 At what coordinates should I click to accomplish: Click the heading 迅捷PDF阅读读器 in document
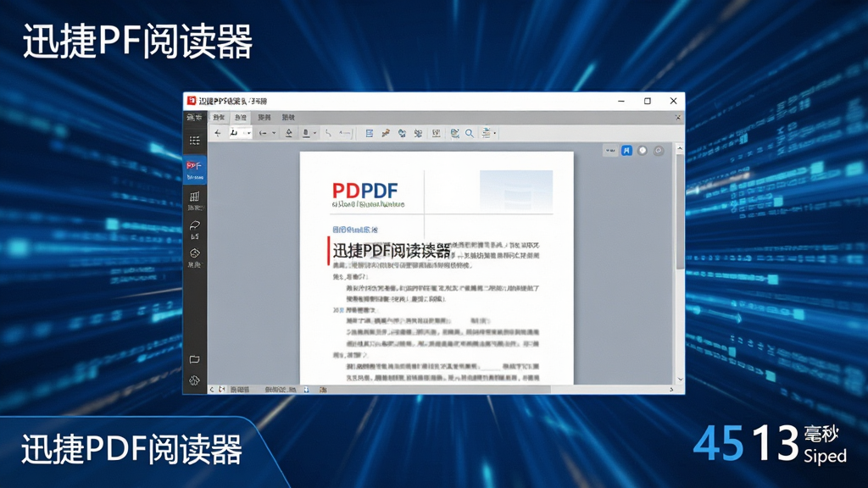(x=392, y=251)
